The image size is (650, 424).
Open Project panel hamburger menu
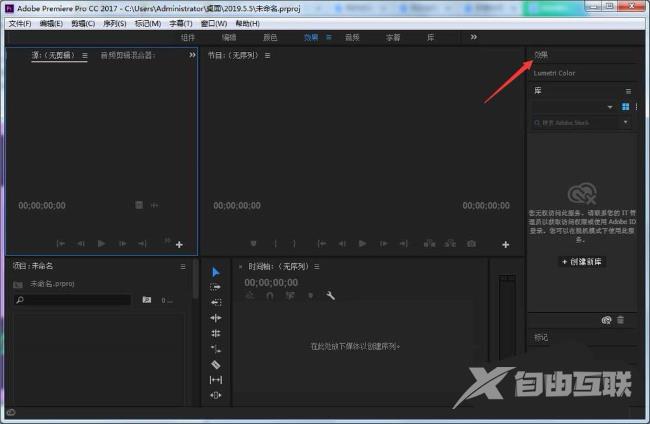(183, 267)
